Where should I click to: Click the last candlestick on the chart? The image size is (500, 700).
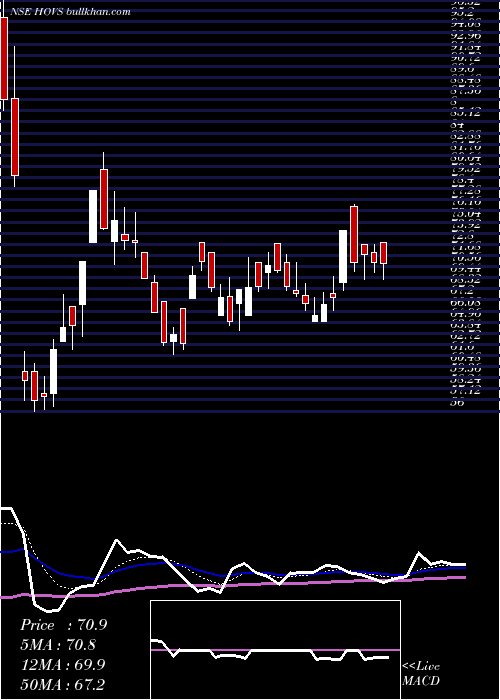(383, 253)
